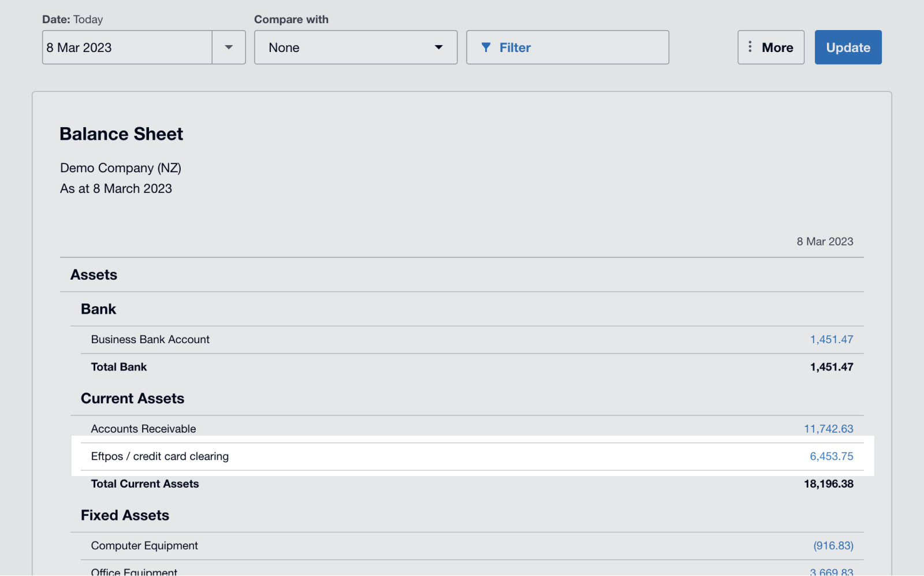
Task: Click the funnel Filter icon
Action: [x=487, y=47]
